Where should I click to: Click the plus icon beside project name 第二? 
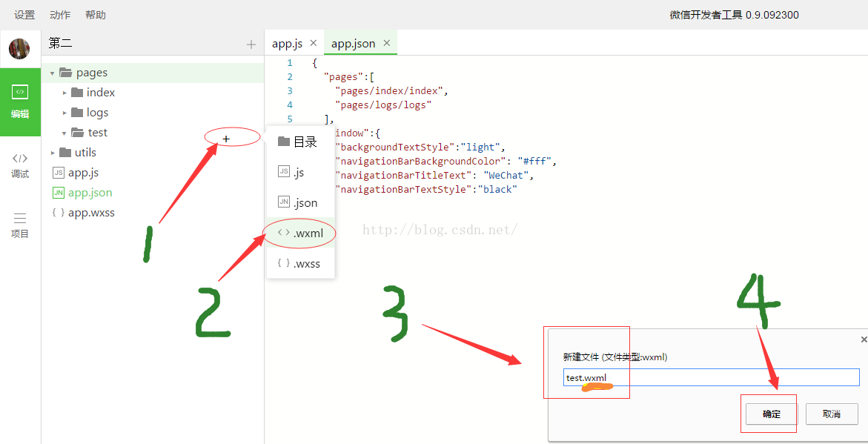click(251, 44)
